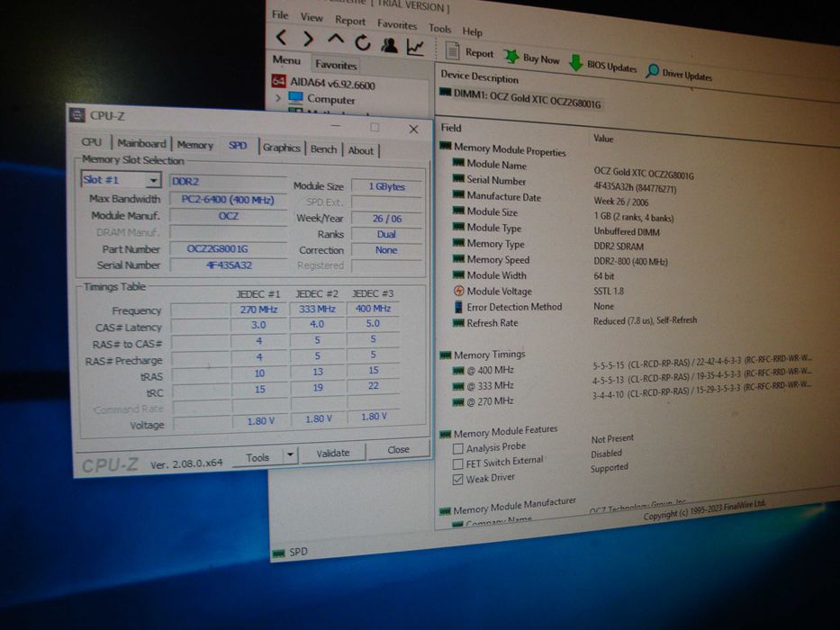Click AIDA64 up-level arrow icon
This screenshot has width=840, height=630.
(x=336, y=40)
